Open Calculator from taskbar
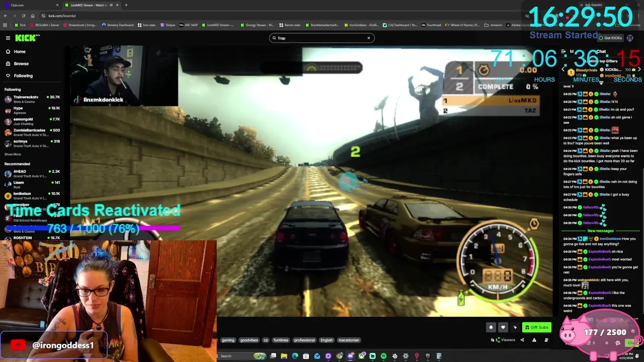644x362 pixels. pyautogui.click(x=439, y=356)
